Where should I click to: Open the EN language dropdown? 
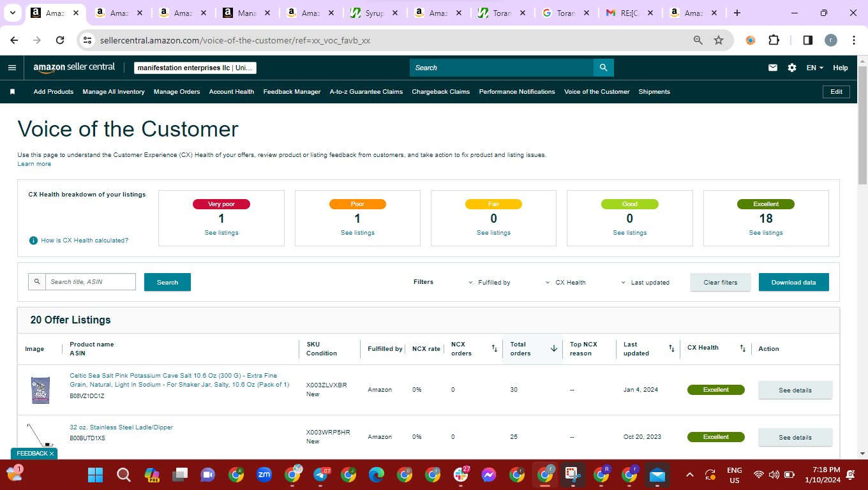pos(815,68)
